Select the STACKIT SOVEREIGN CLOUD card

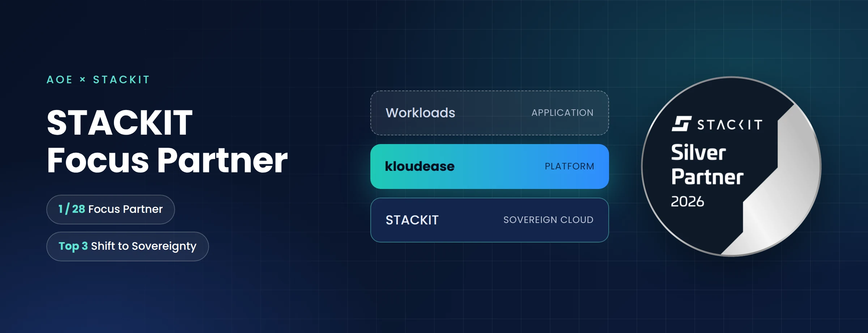tap(490, 220)
